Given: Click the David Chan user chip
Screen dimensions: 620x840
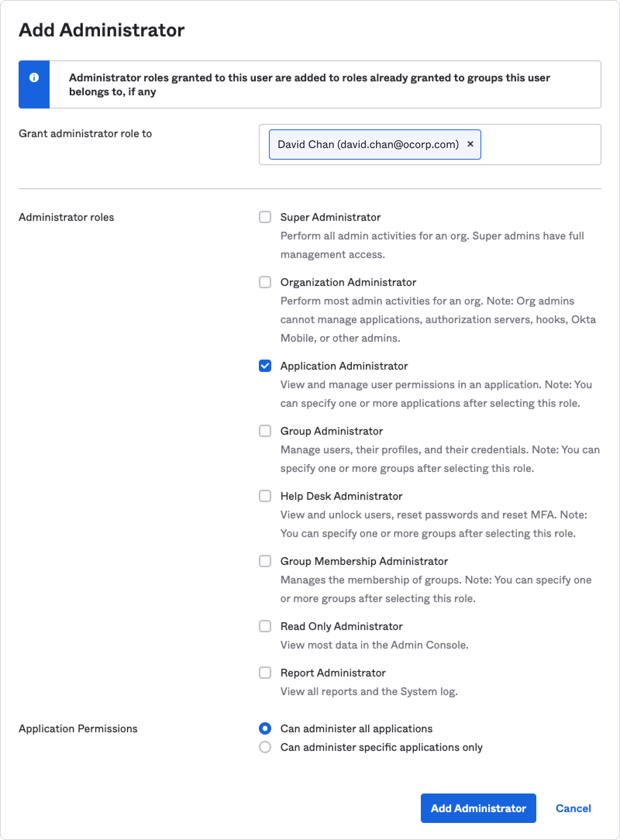Looking at the screenshot, I should pyautogui.click(x=368, y=145).
